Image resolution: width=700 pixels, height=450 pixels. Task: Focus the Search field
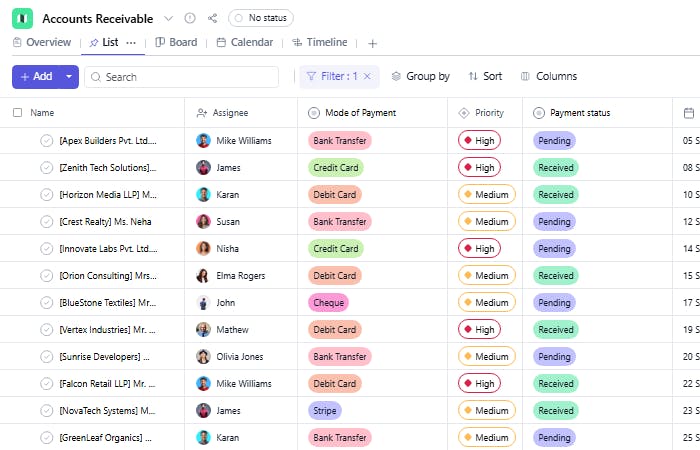coord(182,77)
